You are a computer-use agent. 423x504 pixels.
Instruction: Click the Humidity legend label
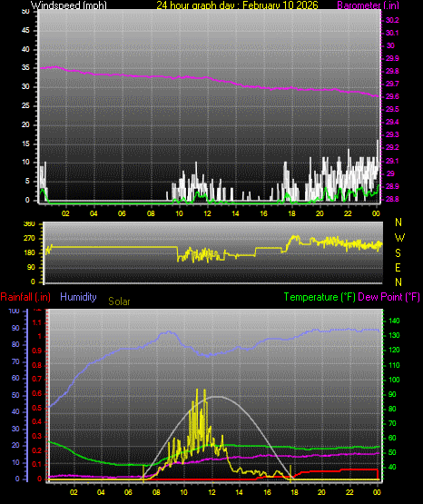click(x=78, y=297)
